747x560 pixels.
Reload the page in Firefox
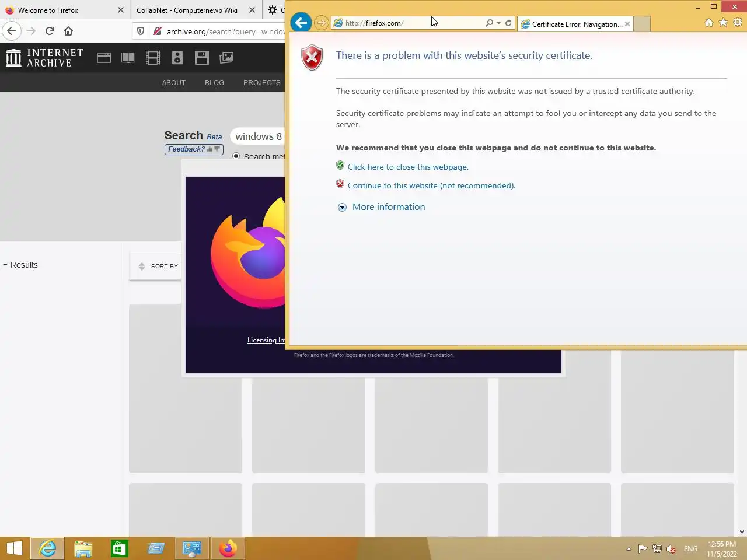50,31
